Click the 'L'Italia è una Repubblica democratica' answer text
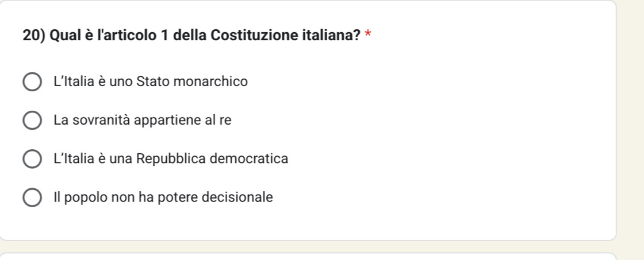The image size is (644, 260). (x=171, y=159)
